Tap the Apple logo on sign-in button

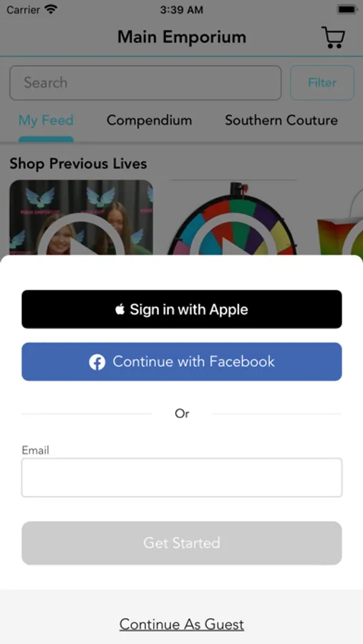click(120, 309)
